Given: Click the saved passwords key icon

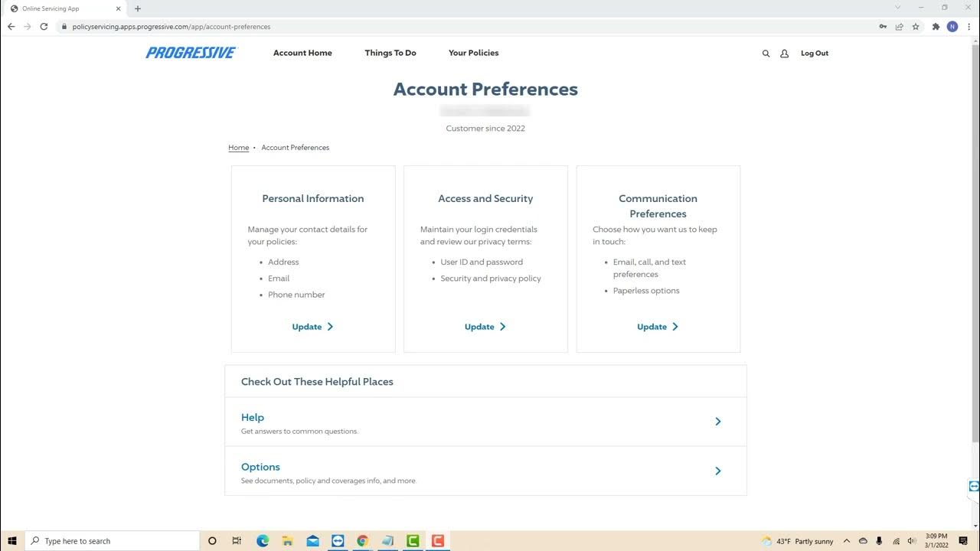Looking at the screenshot, I should (883, 26).
